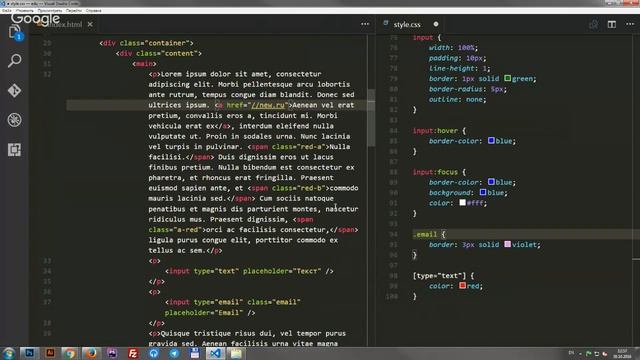This screenshot has height=360, width=640.
Task: Click the <main> tag line
Action: coord(144,64)
